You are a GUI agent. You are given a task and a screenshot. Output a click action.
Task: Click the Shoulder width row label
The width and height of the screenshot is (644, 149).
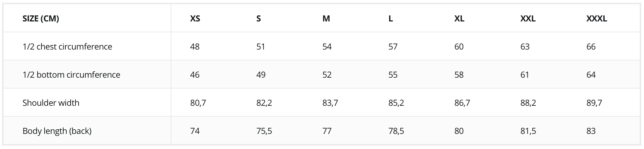(x=51, y=103)
